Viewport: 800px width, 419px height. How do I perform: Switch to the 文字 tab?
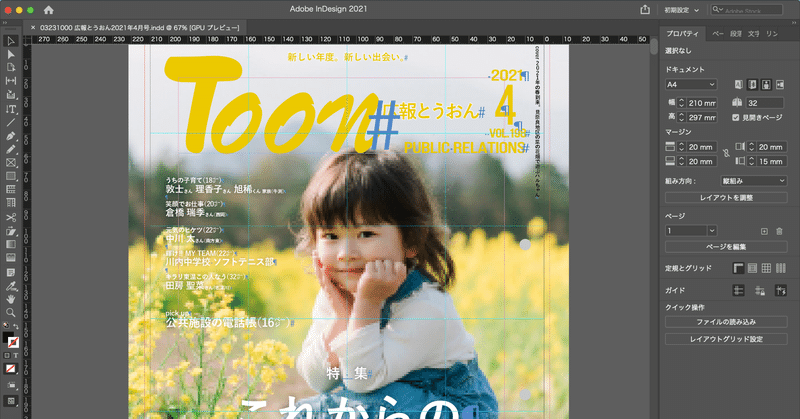coord(754,34)
